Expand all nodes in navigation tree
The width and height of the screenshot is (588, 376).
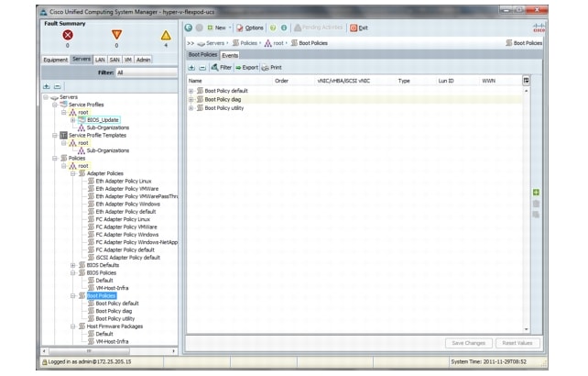coord(47,87)
